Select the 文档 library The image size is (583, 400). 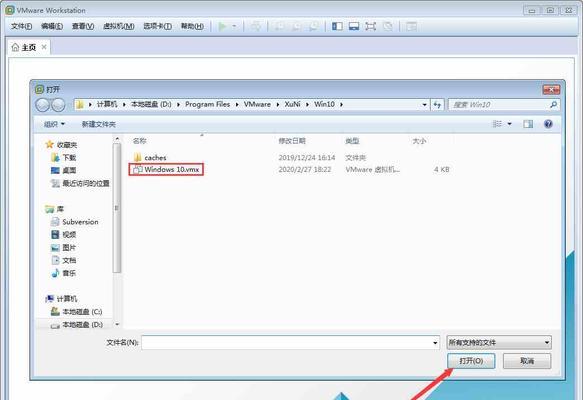(x=64, y=260)
